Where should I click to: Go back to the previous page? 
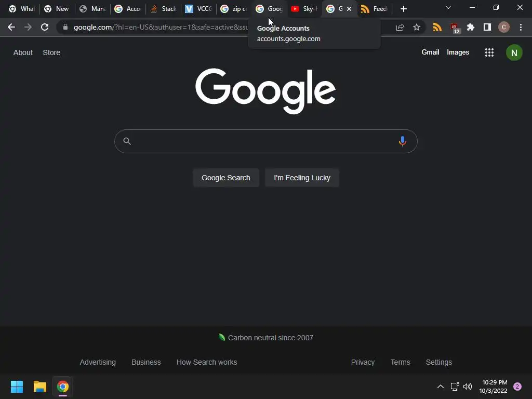11,27
